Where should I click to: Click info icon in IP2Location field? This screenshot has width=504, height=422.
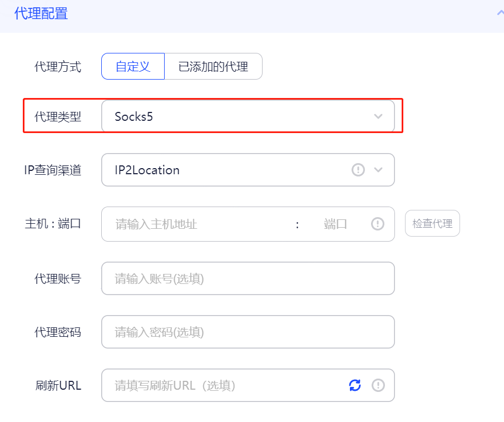click(358, 170)
